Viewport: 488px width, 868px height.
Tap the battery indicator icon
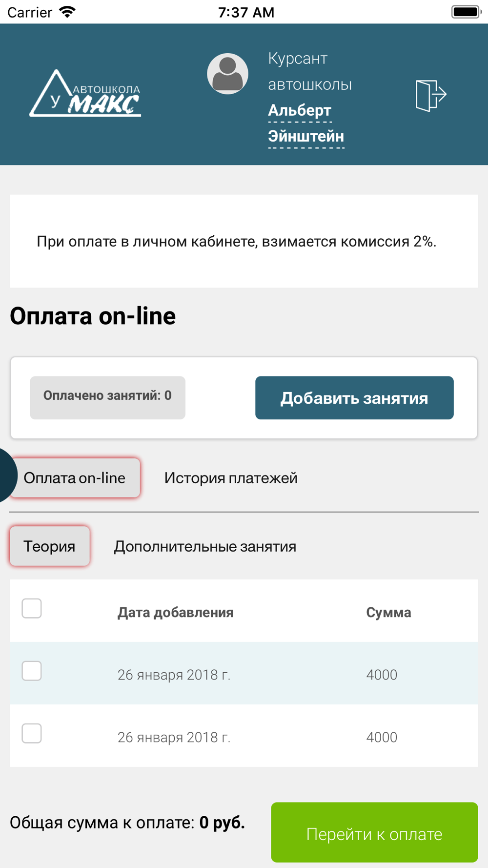[x=466, y=12]
